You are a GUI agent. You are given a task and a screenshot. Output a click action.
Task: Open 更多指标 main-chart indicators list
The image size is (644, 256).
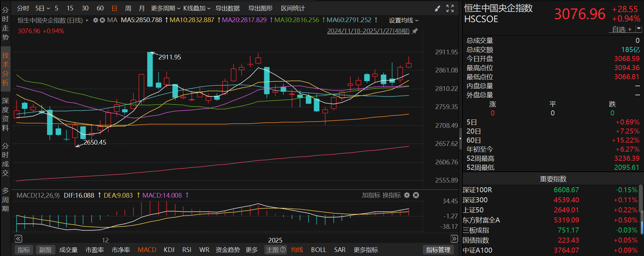366,250
